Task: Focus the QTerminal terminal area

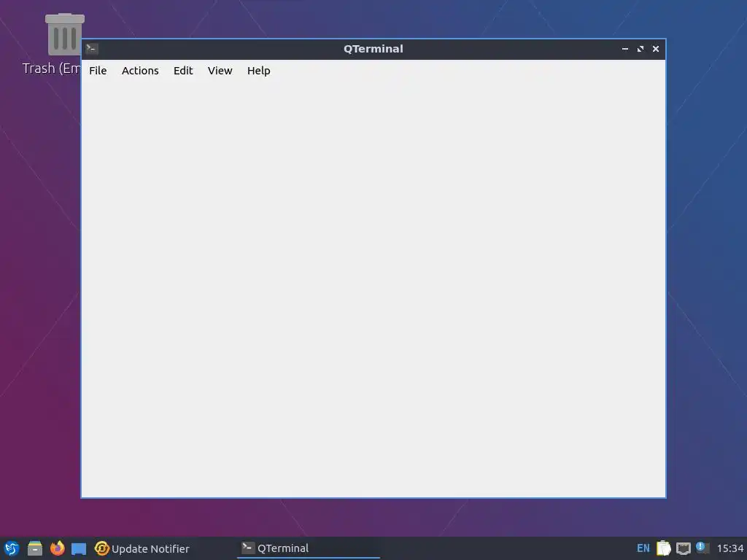Action: coord(373,289)
